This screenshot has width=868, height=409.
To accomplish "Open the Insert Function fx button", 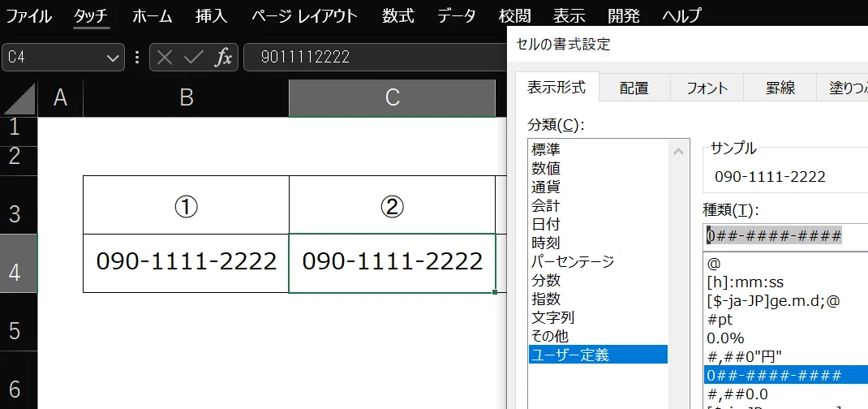I will point(223,57).
